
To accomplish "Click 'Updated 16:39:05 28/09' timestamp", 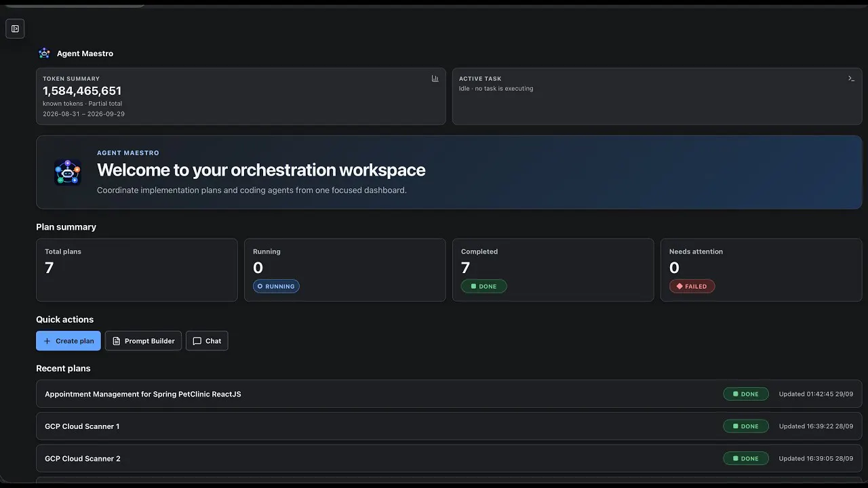I will pos(816,459).
